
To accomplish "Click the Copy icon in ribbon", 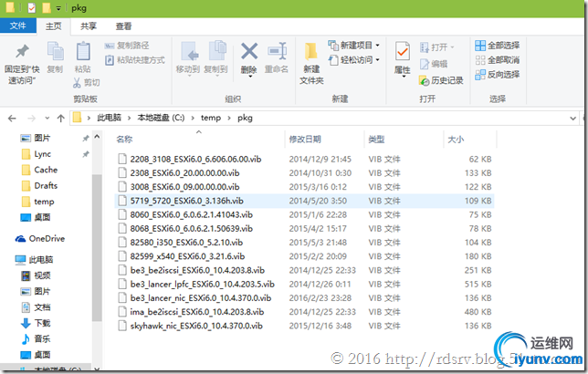I will pyautogui.click(x=55, y=52).
